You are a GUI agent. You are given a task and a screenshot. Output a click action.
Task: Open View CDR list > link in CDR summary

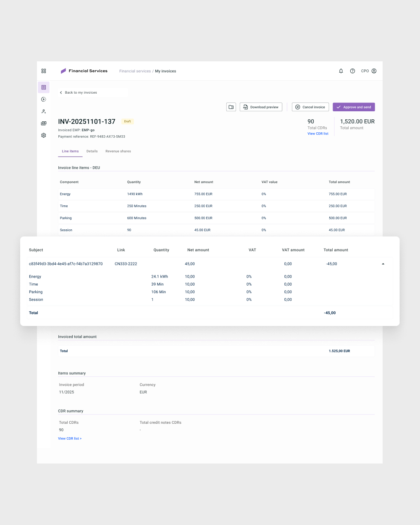click(70, 438)
